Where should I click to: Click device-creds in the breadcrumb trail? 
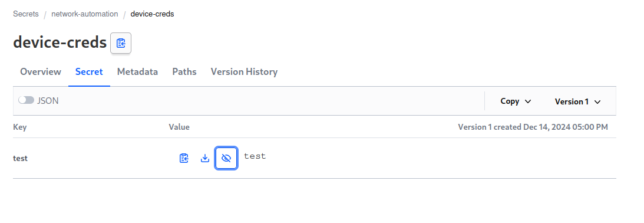pos(152,14)
